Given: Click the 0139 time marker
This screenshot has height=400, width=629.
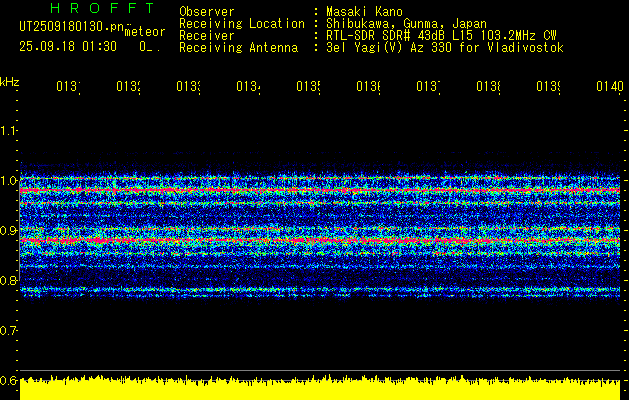Looking at the screenshot, I should tap(548, 87).
